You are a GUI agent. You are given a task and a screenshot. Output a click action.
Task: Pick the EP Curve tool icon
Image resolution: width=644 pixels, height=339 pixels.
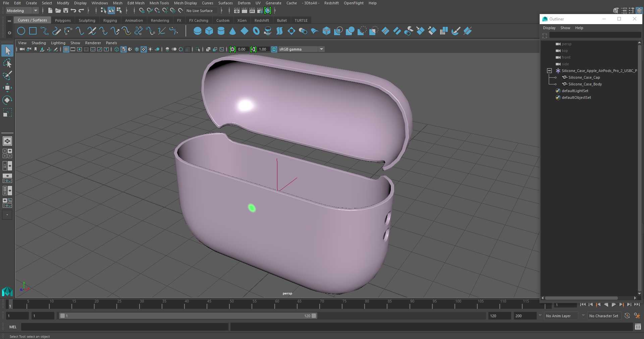click(45, 31)
